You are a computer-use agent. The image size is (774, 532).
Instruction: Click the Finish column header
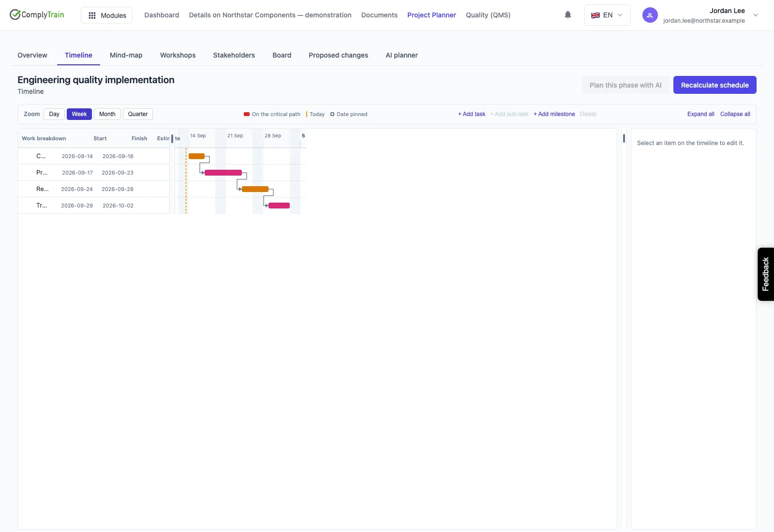pos(139,138)
